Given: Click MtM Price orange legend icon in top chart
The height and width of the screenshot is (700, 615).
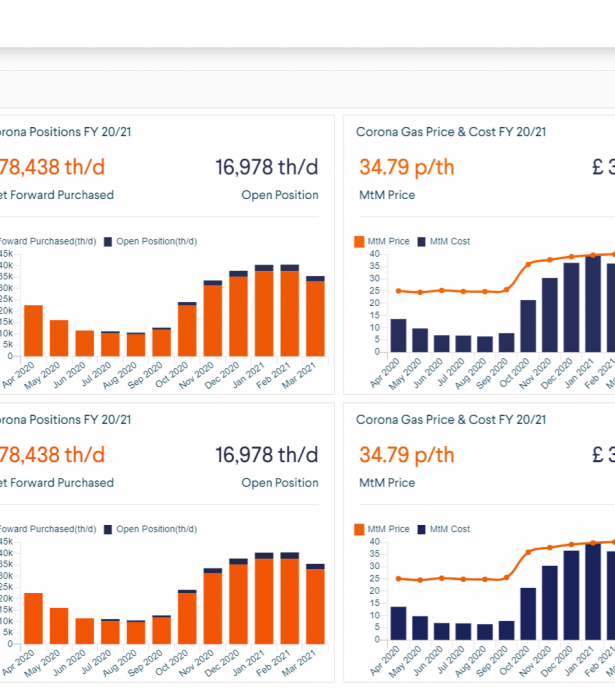Looking at the screenshot, I should [x=360, y=242].
